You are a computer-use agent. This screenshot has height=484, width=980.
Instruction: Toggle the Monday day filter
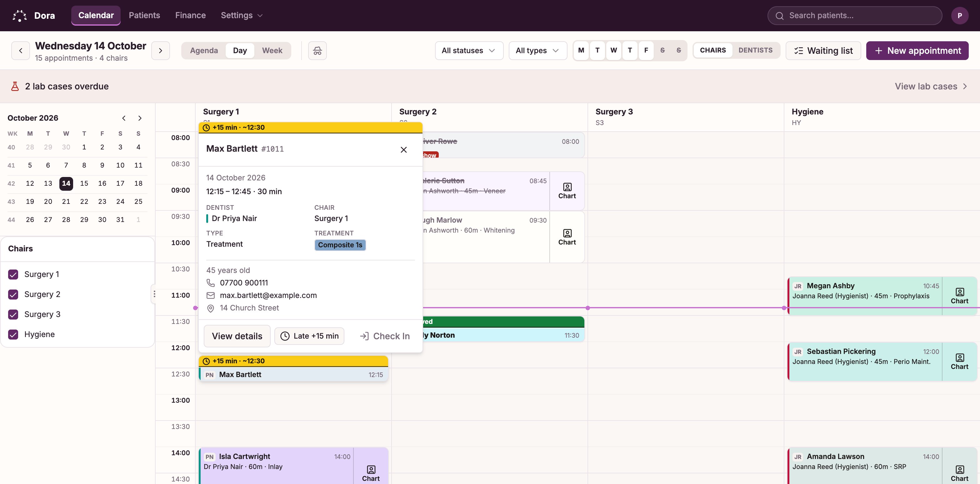(x=581, y=50)
